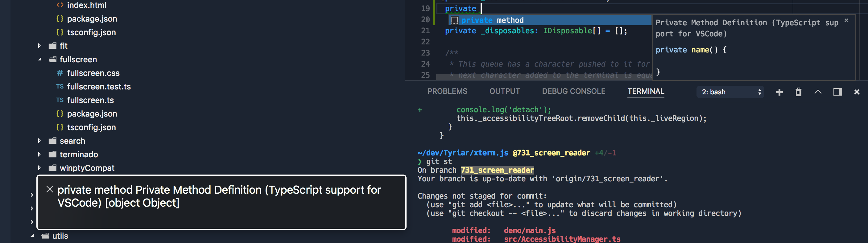Open a new terminal with the plus icon
The width and height of the screenshot is (868, 243).
pos(779,92)
